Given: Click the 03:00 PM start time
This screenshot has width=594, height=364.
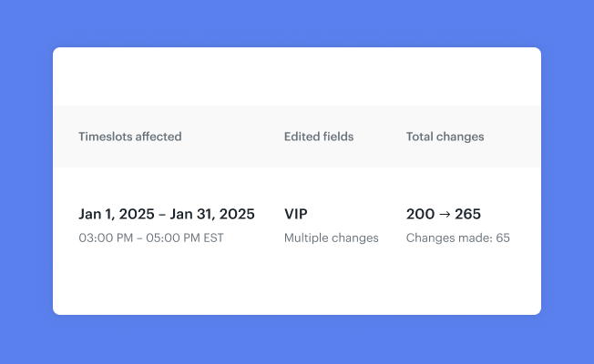Looking at the screenshot, I should (106, 238).
